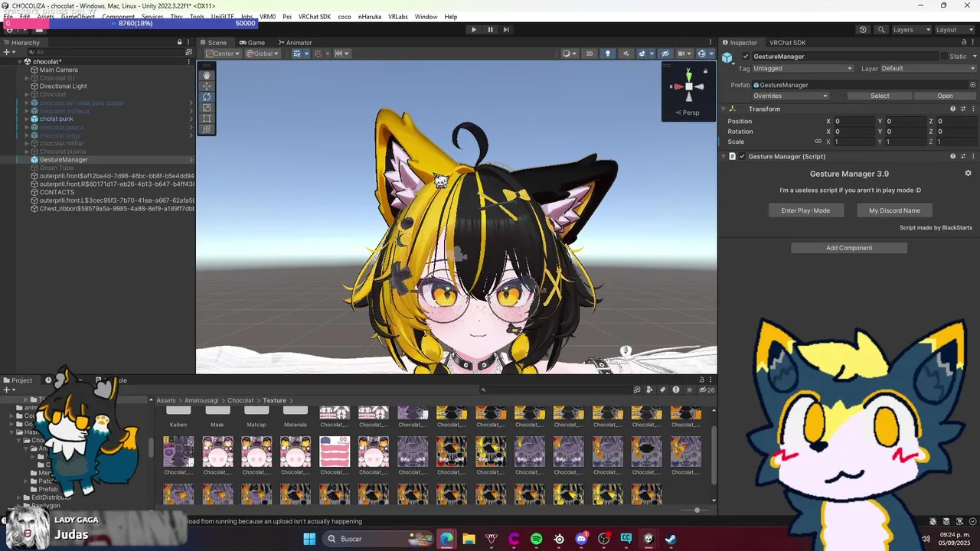Viewport: 980px width, 551px height.
Task: Select CONTACTS object in Hierarchy
Action: pos(57,192)
